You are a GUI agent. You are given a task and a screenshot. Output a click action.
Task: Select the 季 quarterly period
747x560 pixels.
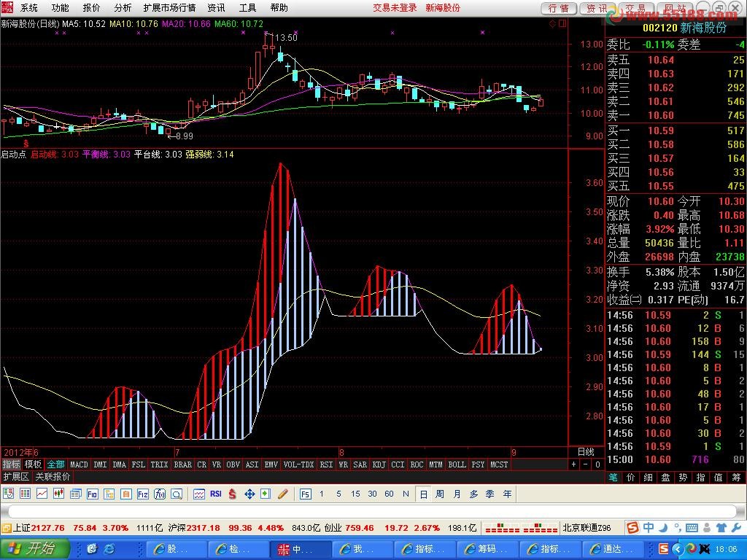click(490, 494)
